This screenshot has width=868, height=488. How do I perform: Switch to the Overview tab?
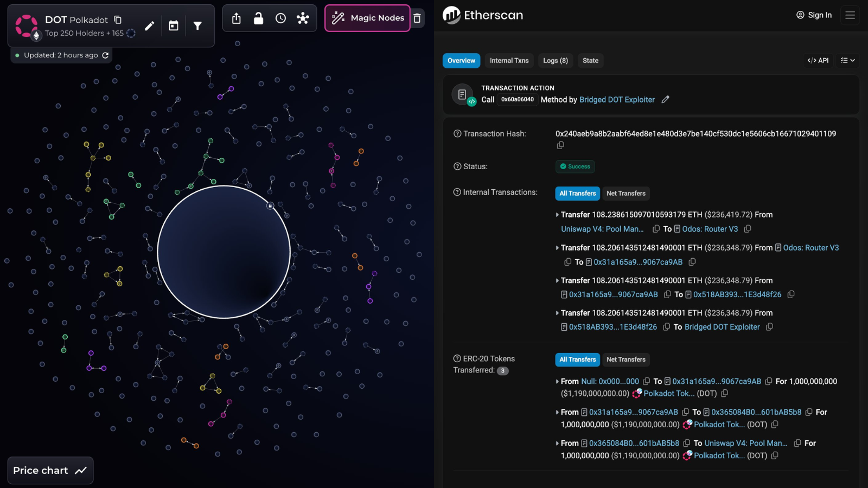pyautogui.click(x=461, y=61)
